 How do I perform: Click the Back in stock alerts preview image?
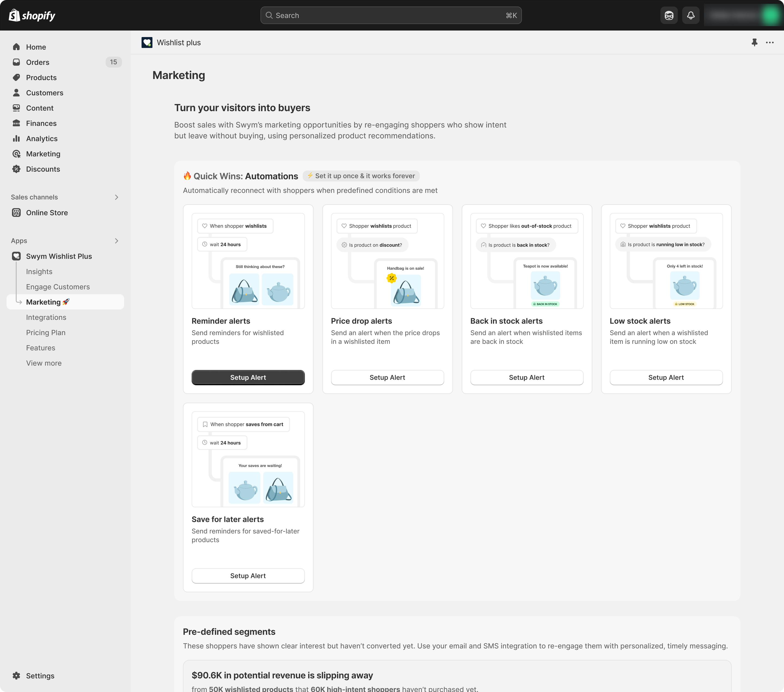[x=526, y=261]
